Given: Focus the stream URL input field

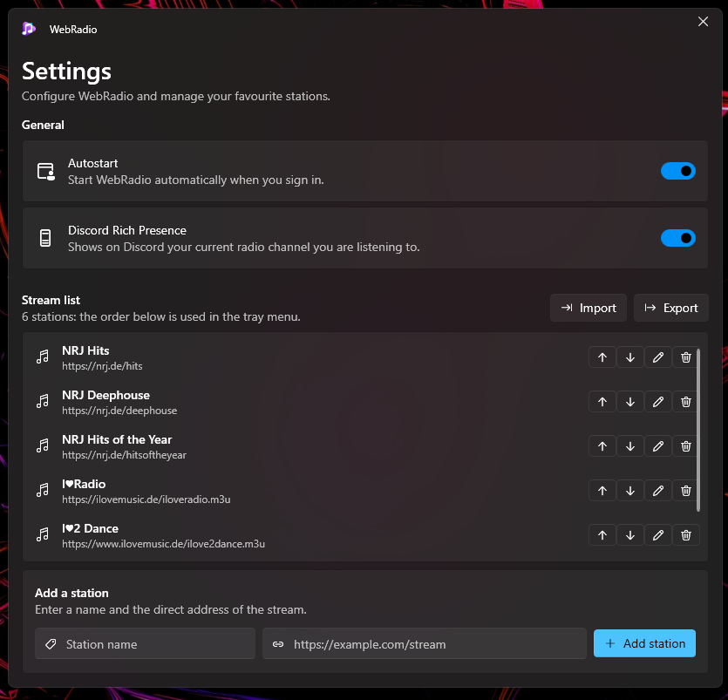Looking at the screenshot, I should [x=425, y=644].
